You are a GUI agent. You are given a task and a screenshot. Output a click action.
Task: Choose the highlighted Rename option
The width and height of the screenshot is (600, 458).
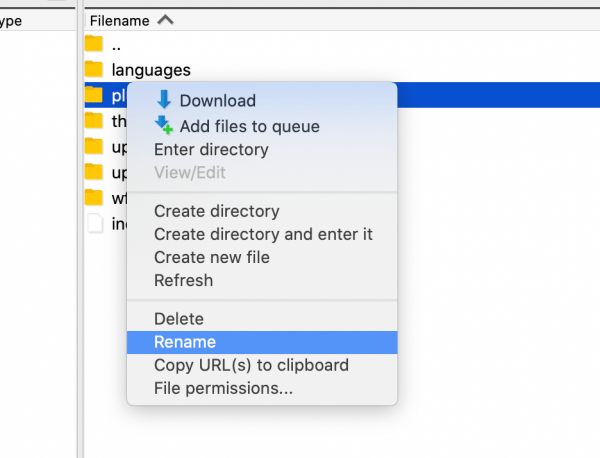pos(262,342)
